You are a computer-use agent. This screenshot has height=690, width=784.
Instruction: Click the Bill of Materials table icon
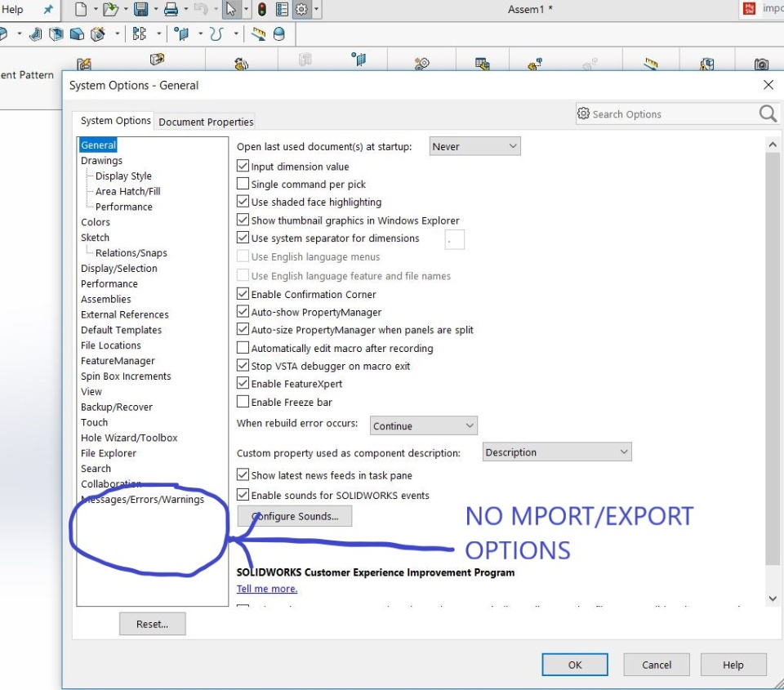[x=483, y=64]
